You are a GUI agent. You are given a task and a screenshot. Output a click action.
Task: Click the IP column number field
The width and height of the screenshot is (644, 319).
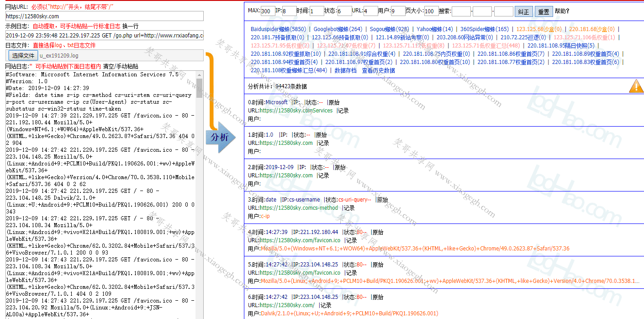(289, 11)
